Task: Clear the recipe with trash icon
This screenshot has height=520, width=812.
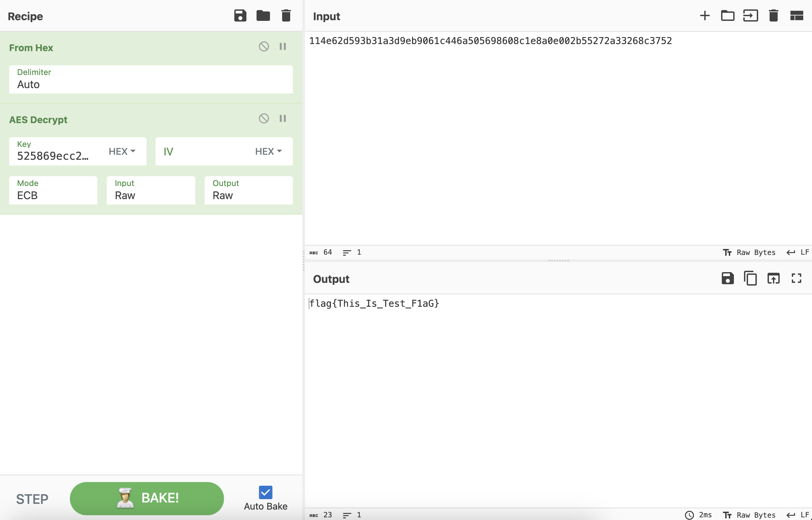Action: pos(286,16)
